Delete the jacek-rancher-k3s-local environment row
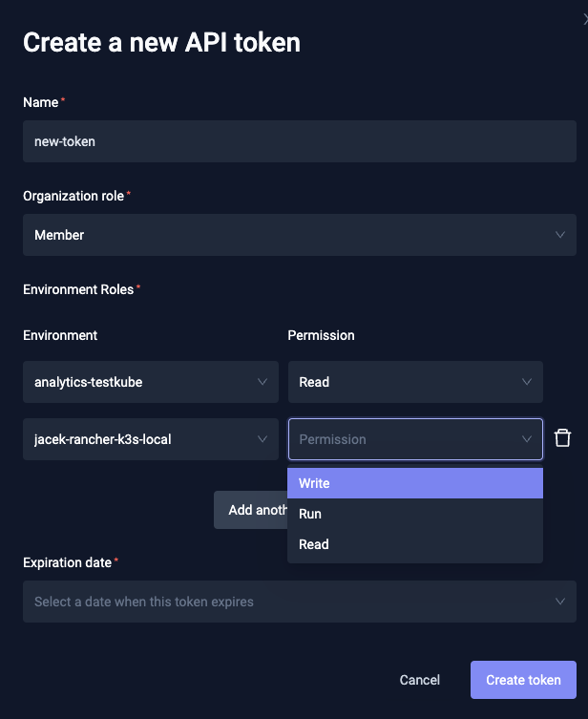The image size is (588, 719). point(563,438)
